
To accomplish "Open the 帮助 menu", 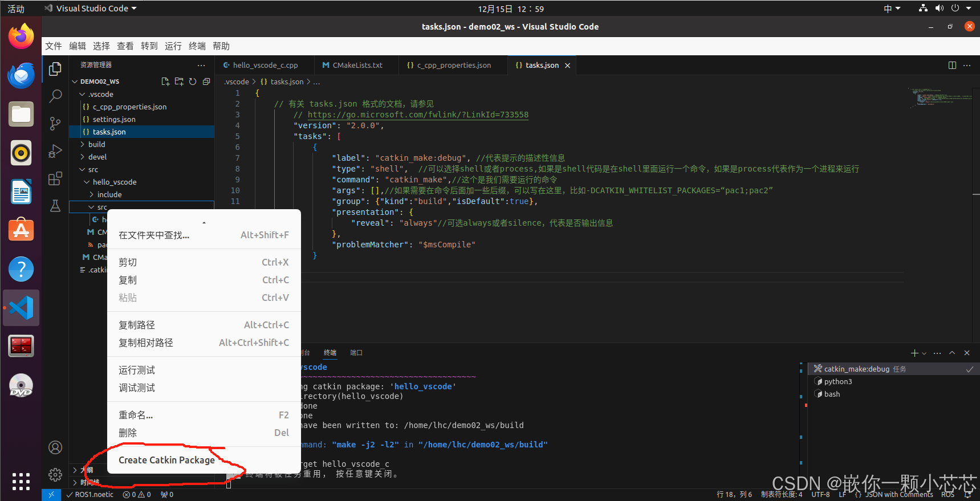I will [x=221, y=46].
